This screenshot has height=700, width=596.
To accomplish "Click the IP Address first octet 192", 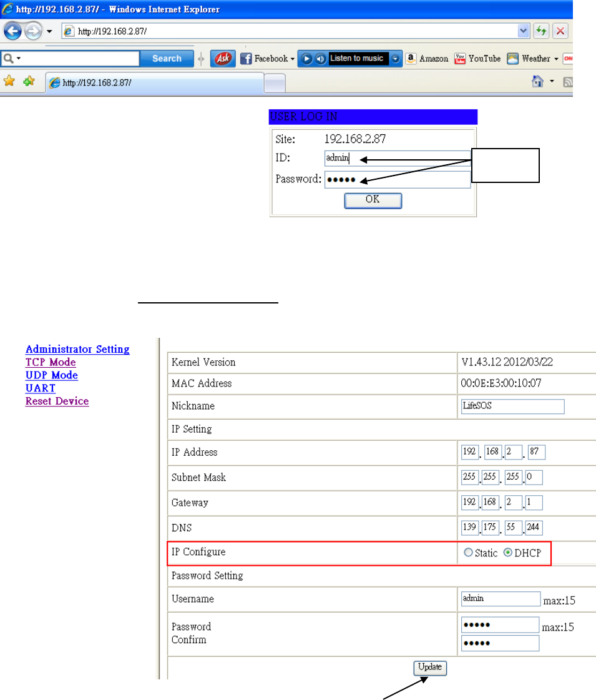I will [470, 452].
